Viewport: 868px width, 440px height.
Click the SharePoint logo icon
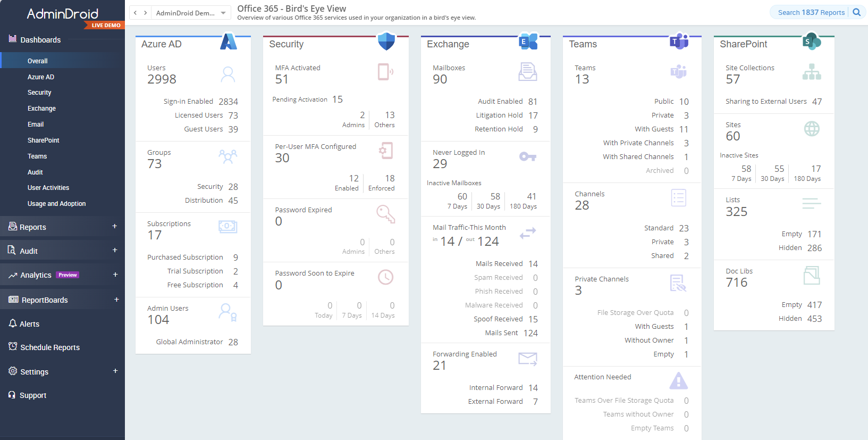pyautogui.click(x=812, y=41)
